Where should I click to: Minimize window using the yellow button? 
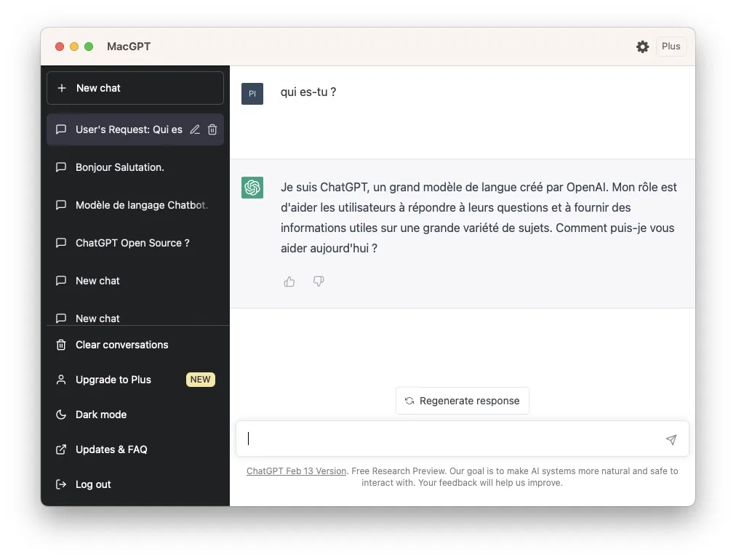point(74,47)
